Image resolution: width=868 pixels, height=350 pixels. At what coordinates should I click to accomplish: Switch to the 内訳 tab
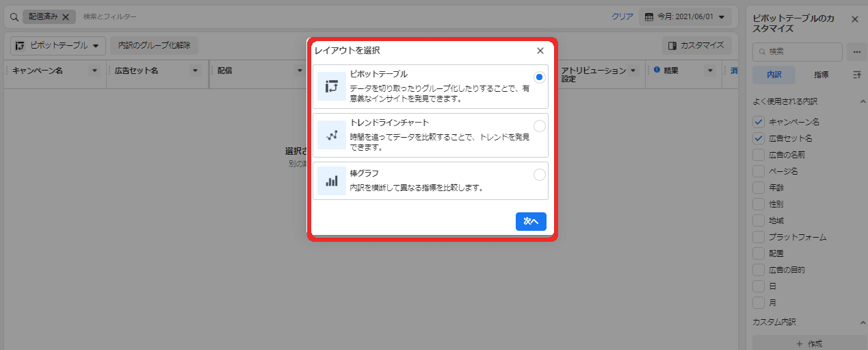pos(774,75)
